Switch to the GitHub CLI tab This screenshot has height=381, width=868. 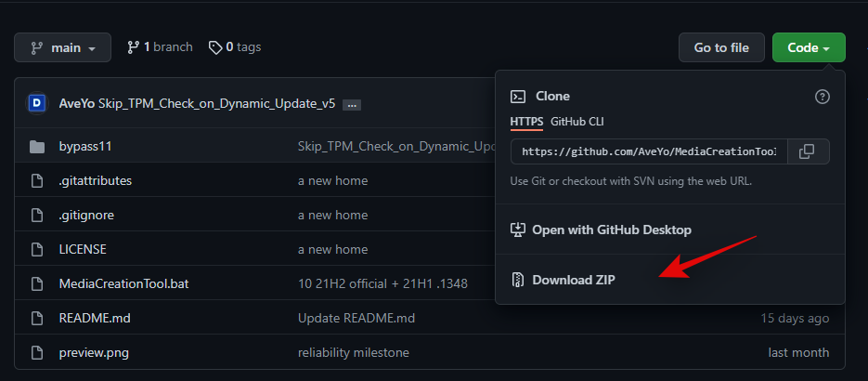[577, 122]
